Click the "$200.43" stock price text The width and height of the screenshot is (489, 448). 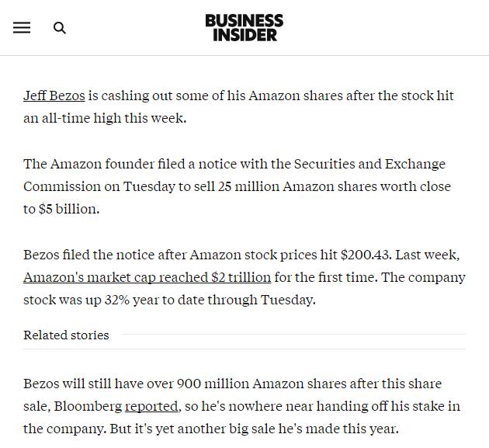[365, 255]
